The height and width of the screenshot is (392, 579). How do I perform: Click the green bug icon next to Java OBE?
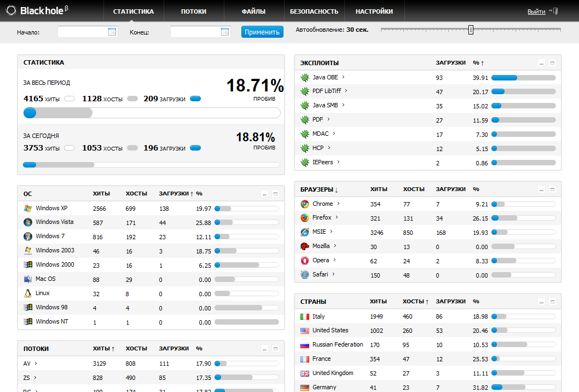click(x=305, y=77)
